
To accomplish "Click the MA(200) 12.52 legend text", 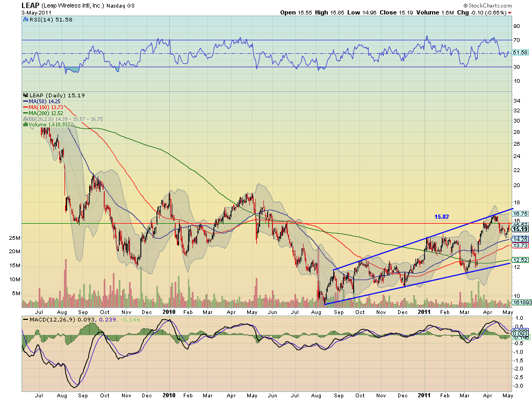I will point(46,113).
